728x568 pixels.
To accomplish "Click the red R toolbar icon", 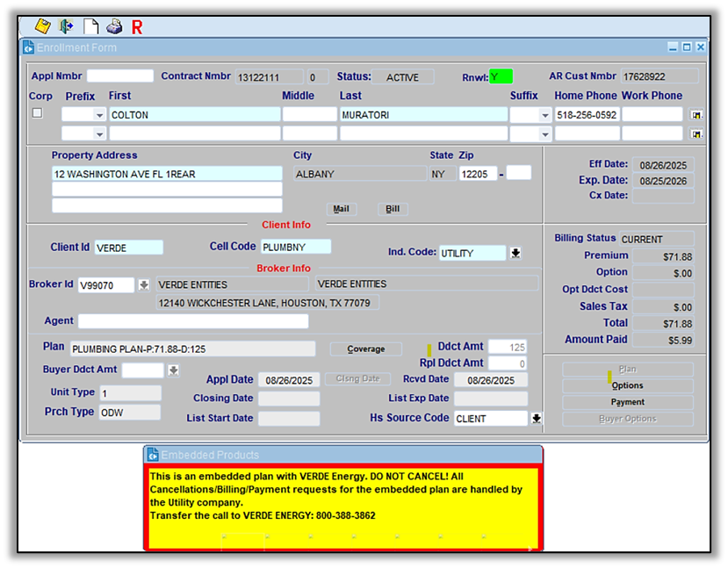I will click(x=137, y=27).
